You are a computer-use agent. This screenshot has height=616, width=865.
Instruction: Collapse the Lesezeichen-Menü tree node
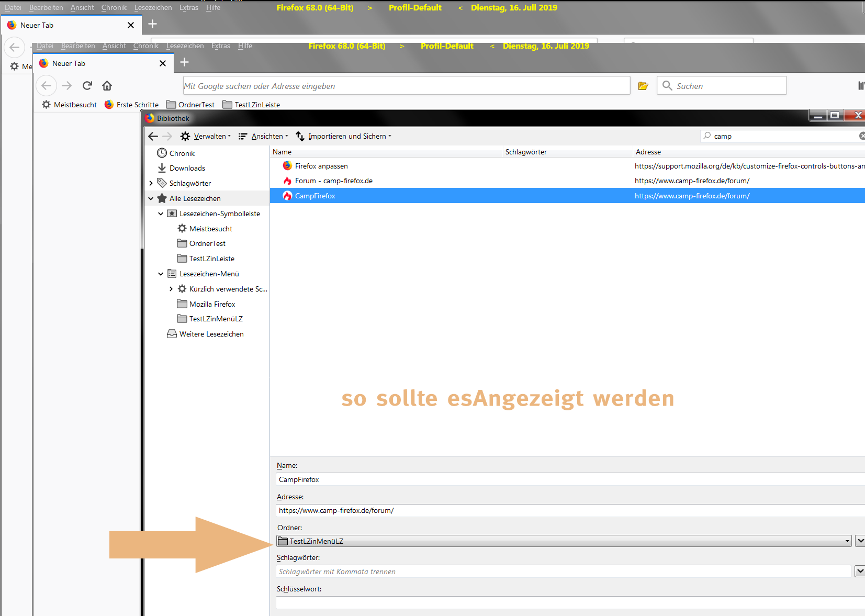tap(161, 274)
